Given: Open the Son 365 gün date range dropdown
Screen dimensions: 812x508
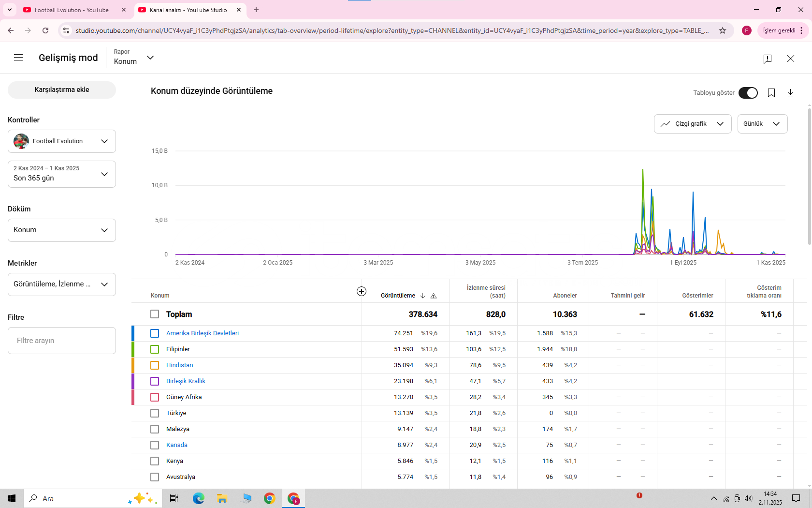Looking at the screenshot, I should pyautogui.click(x=62, y=174).
